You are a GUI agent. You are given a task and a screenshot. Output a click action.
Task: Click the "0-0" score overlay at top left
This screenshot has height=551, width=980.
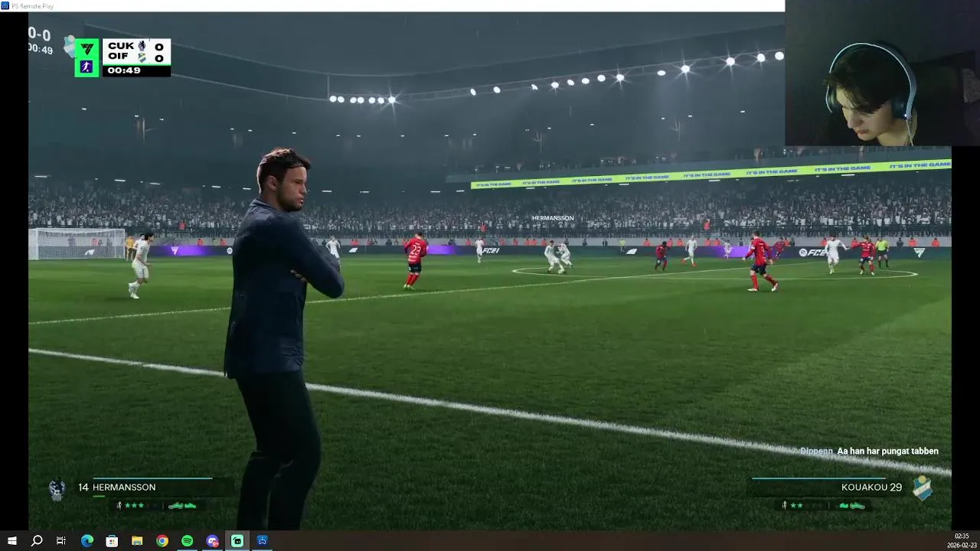[x=40, y=34]
